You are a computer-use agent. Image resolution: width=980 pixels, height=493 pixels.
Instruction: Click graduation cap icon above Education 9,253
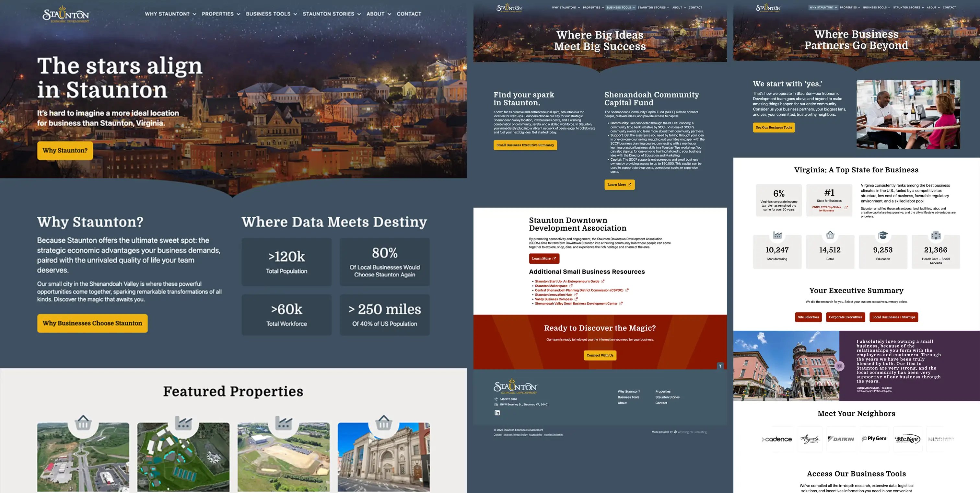click(883, 235)
